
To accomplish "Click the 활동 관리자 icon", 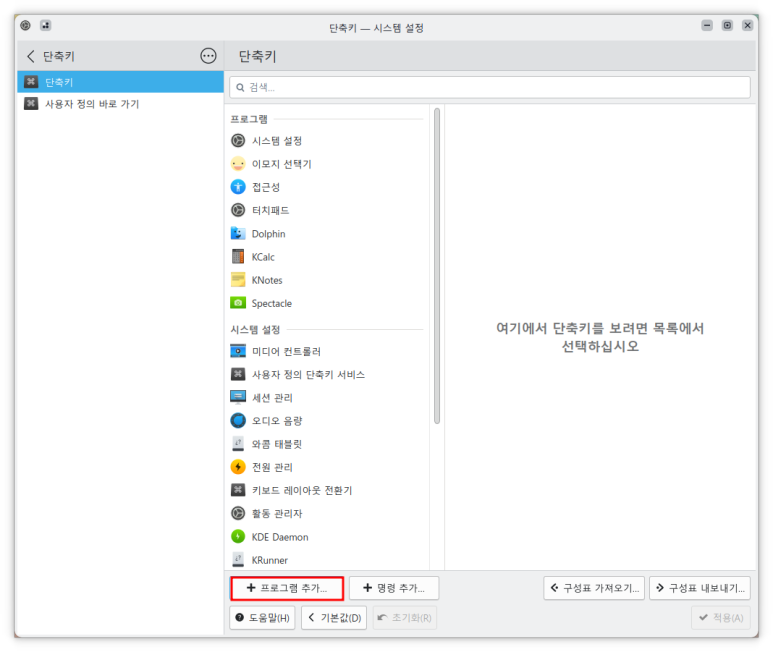I will click(x=238, y=513).
